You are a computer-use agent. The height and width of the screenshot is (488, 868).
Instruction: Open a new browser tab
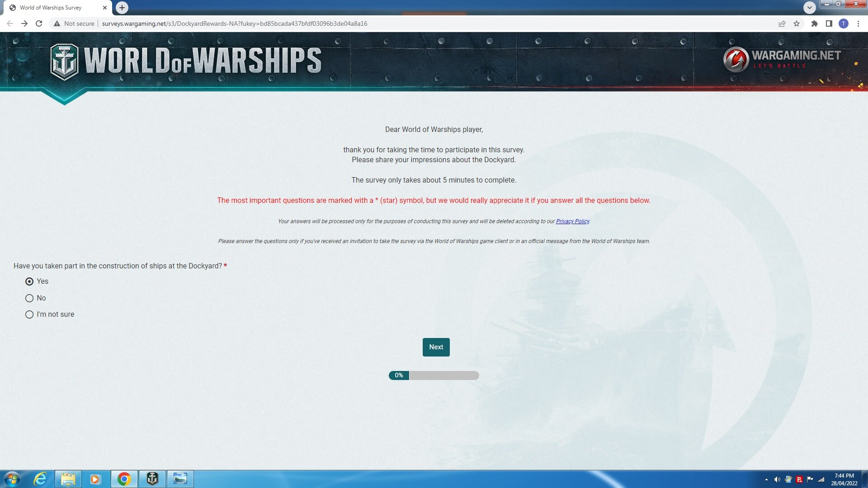click(x=122, y=8)
